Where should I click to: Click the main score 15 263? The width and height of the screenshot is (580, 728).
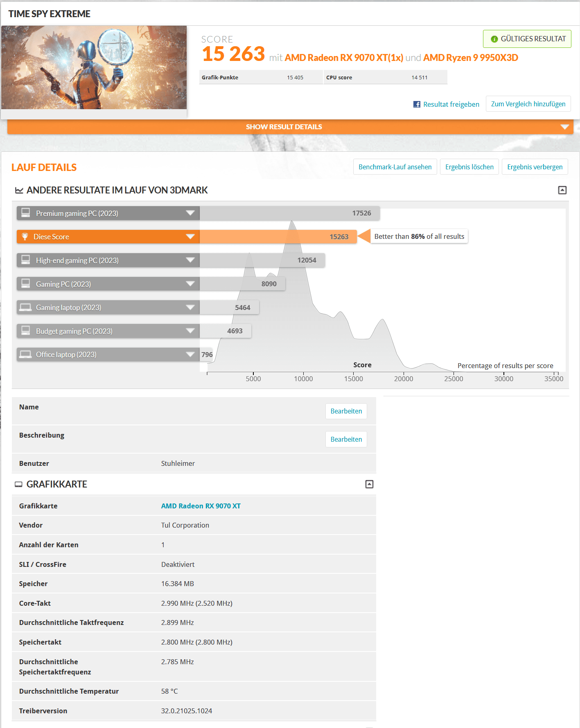point(233,54)
